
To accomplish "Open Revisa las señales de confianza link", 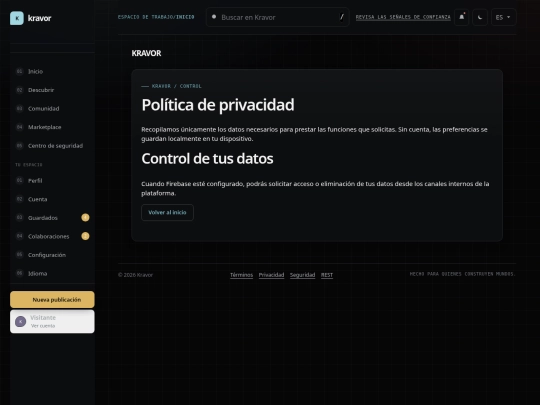I will click(x=403, y=17).
